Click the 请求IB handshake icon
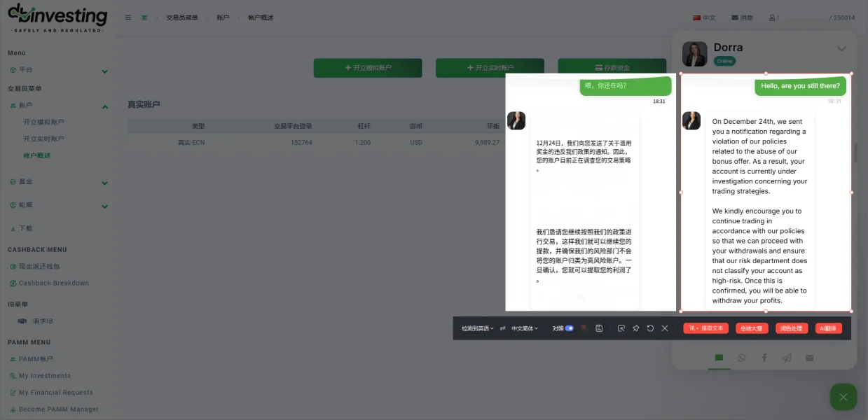 click(x=22, y=321)
